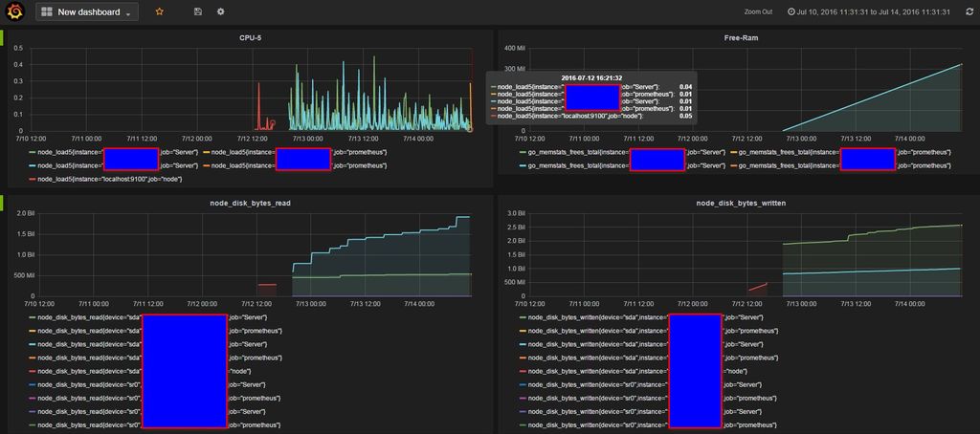Open the green row handle beside node_disk_bytes_read row
This screenshot has width=980, height=434.
[2, 203]
